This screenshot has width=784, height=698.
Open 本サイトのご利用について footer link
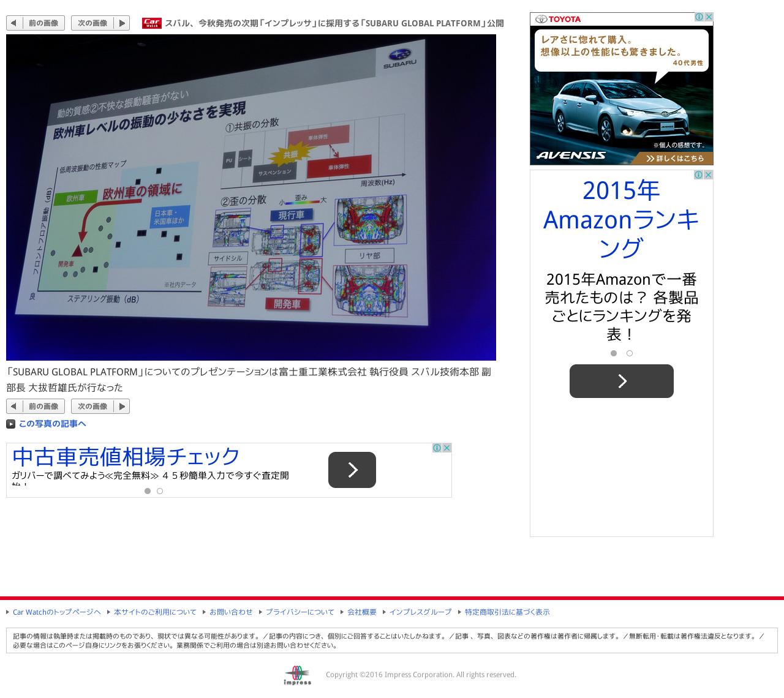tap(155, 612)
